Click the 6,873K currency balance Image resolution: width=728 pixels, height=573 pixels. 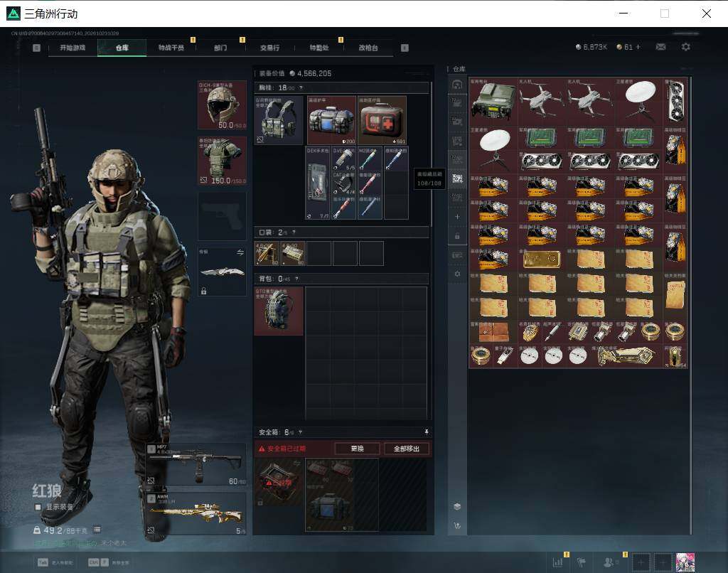pos(591,47)
